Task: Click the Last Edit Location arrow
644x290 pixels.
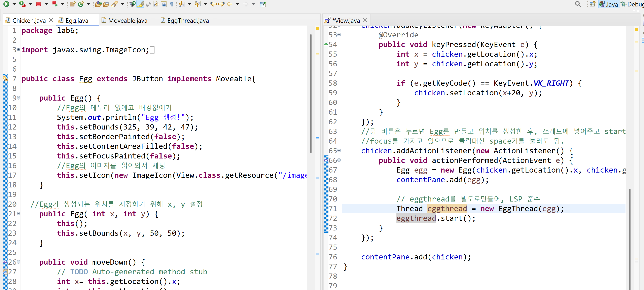Action: (x=214, y=4)
